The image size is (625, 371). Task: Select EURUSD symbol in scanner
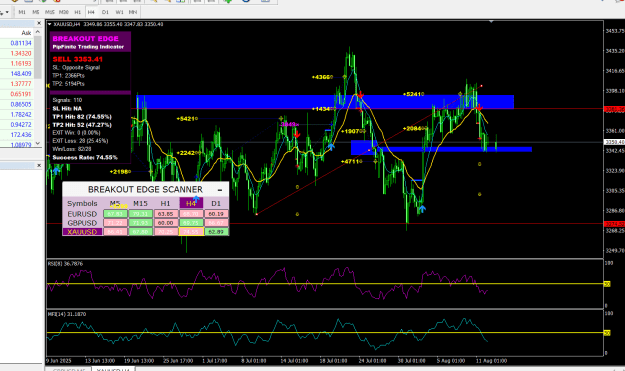[x=82, y=214]
